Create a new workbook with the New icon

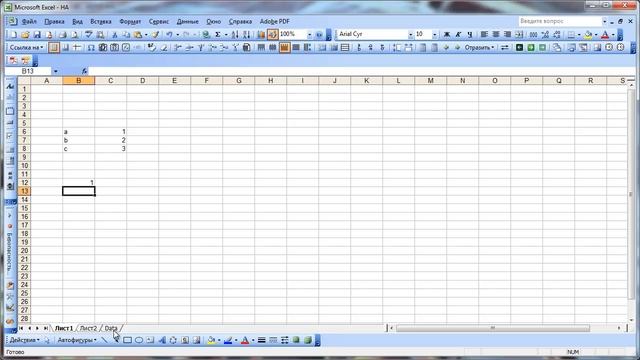tap(13, 35)
